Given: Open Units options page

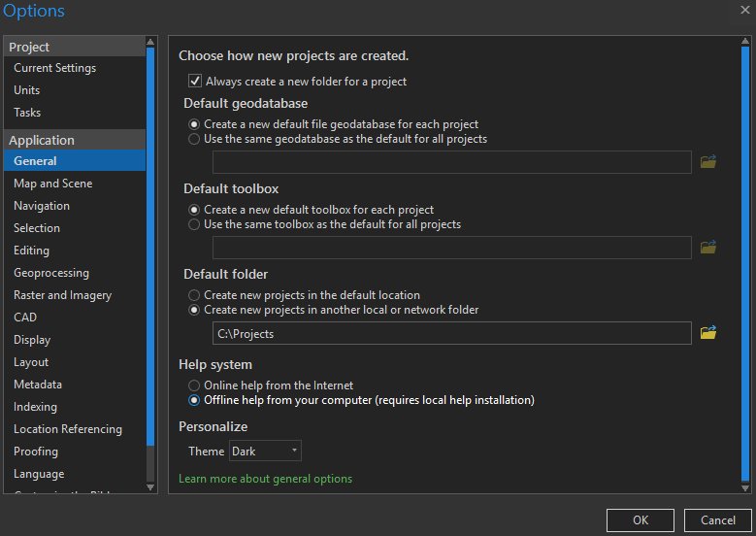Looking at the screenshot, I should click(x=75, y=90).
